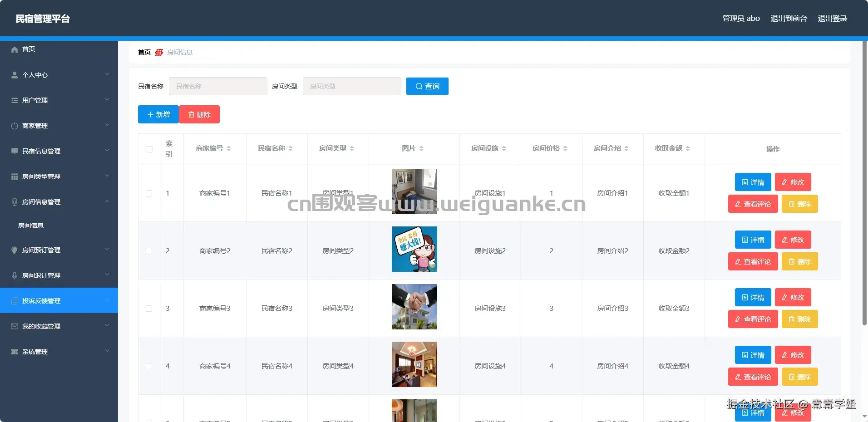Open 商家管理 menu label

tap(35, 126)
